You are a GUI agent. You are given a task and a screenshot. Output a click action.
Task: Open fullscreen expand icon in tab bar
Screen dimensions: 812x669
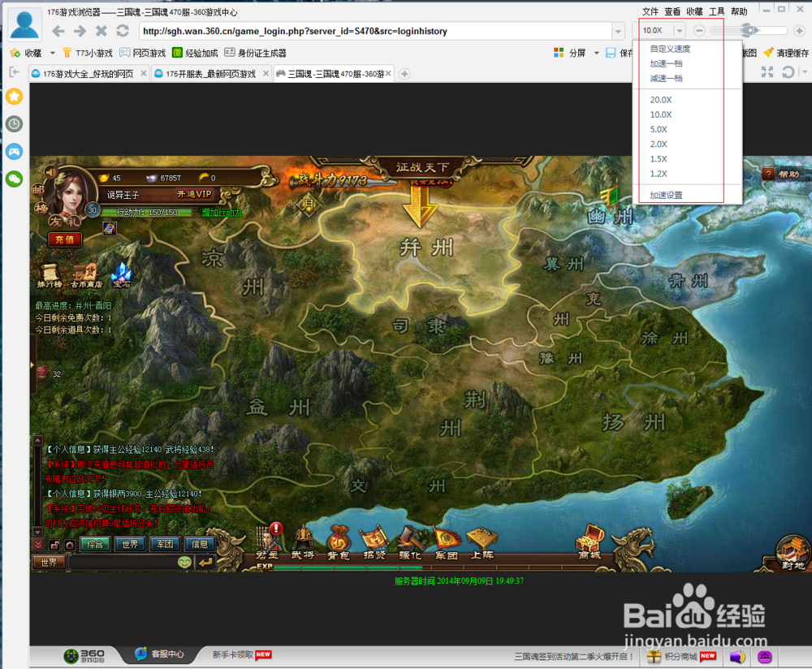(767, 72)
